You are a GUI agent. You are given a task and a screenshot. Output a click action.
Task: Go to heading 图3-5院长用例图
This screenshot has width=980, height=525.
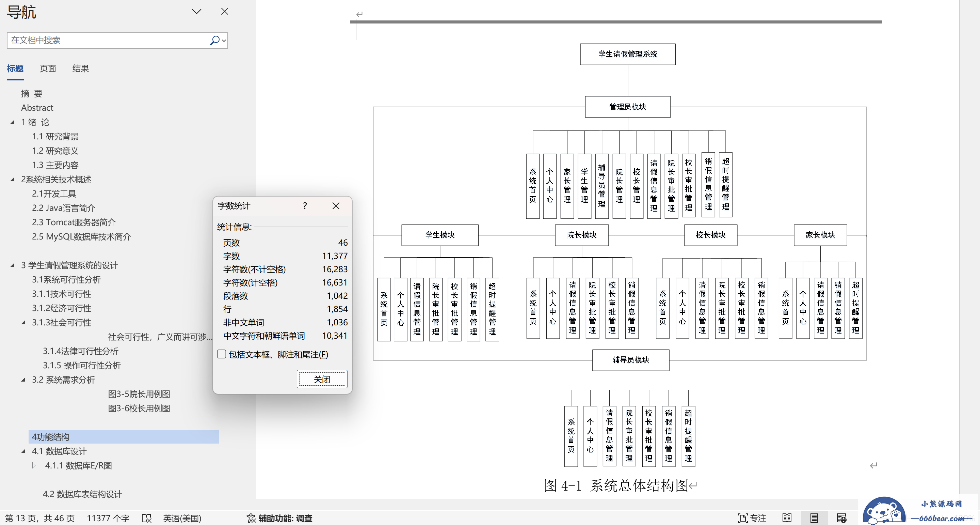[x=139, y=394]
